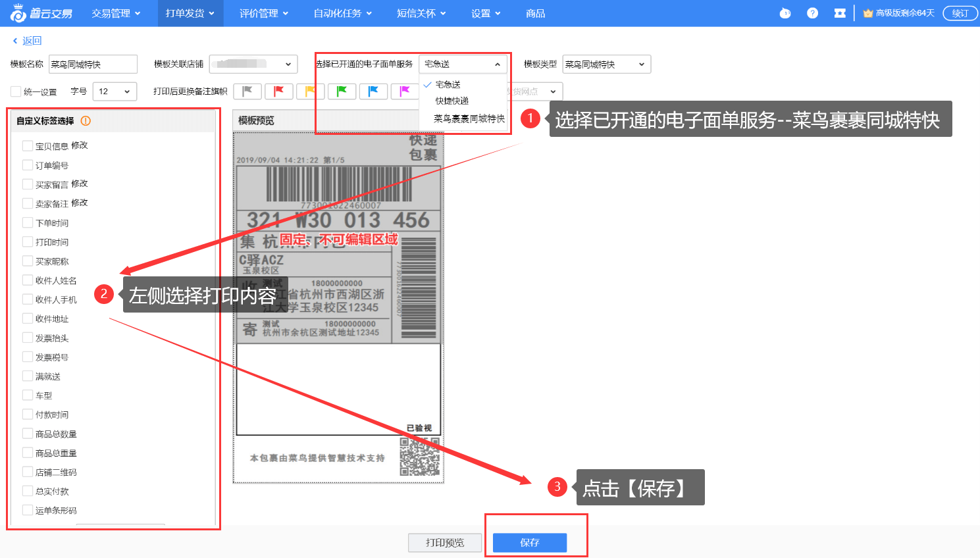The height and width of the screenshot is (558, 980).
Task: Check the 发票税号 label option
Action: pyautogui.click(x=28, y=357)
